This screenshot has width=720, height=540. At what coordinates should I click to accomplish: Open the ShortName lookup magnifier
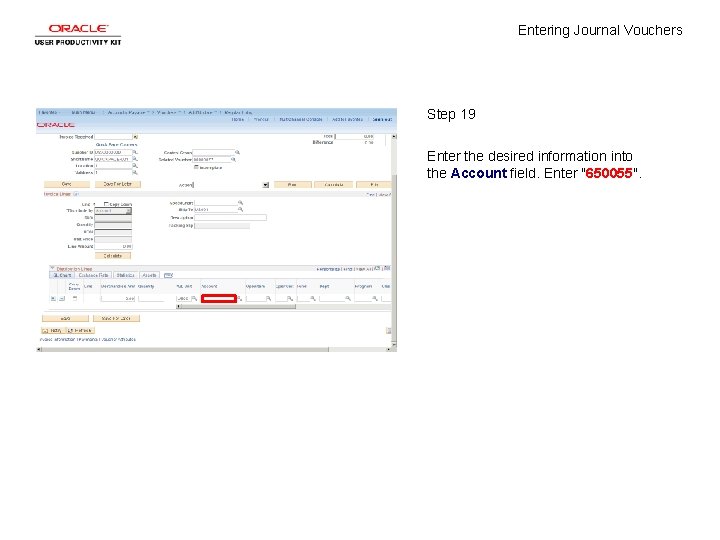tap(135, 159)
